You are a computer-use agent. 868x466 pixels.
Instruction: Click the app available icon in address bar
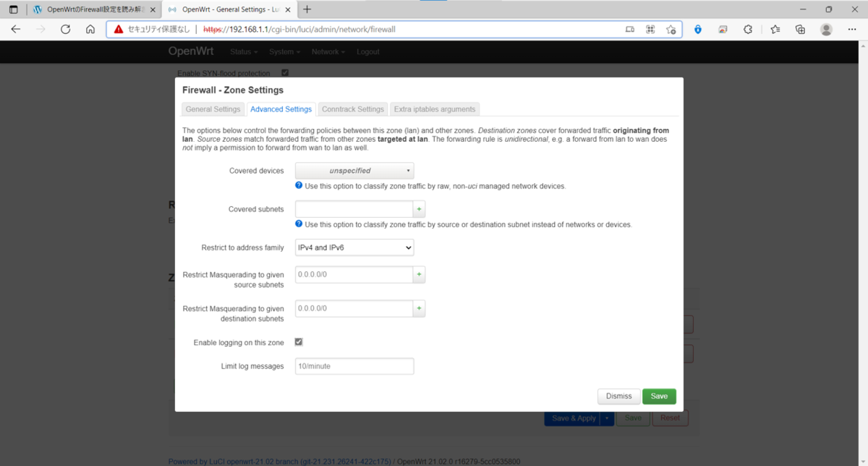click(630, 30)
